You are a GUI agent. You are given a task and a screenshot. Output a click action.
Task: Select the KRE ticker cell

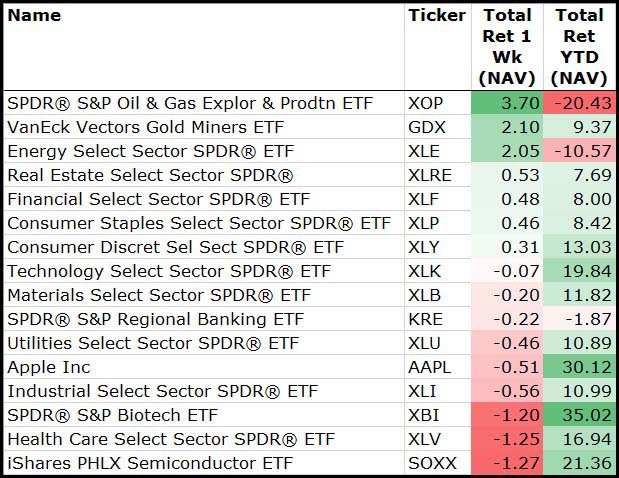(x=425, y=319)
